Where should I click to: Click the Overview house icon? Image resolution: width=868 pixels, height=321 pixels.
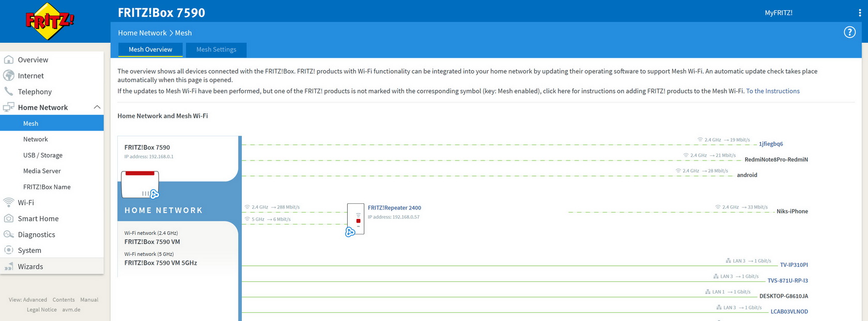(x=9, y=59)
